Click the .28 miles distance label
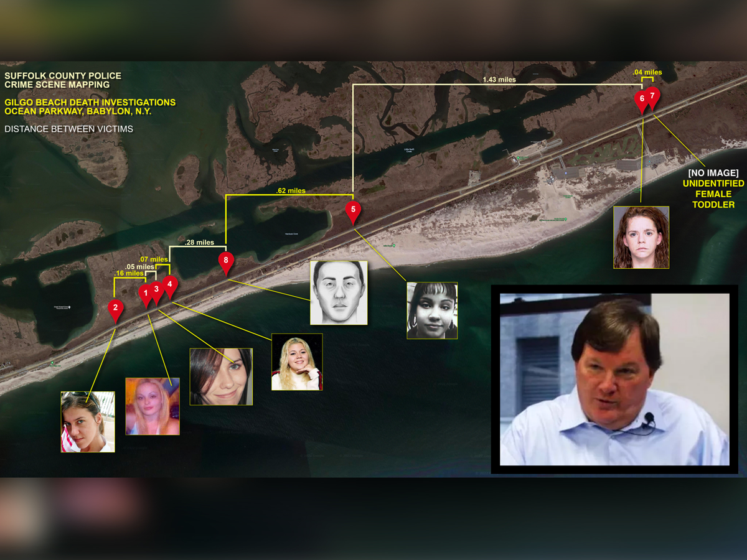This screenshot has width=747, height=560. click(x=199, y=242)
